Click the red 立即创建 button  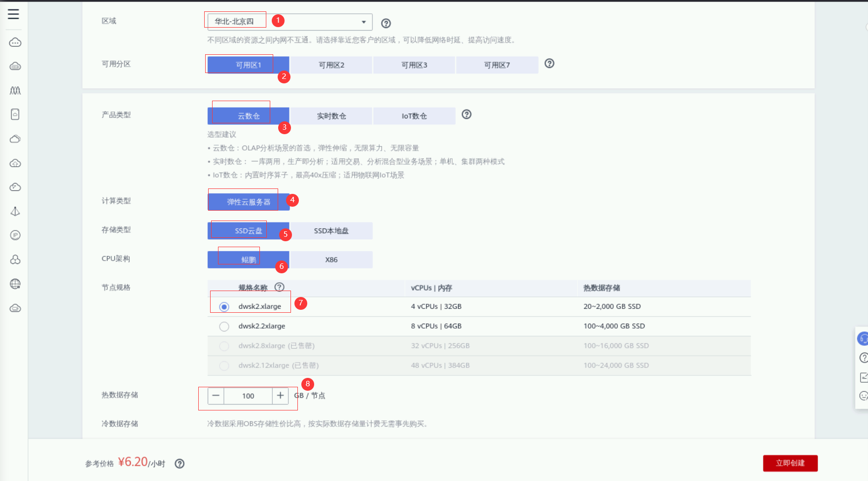[x=790, y=463]
